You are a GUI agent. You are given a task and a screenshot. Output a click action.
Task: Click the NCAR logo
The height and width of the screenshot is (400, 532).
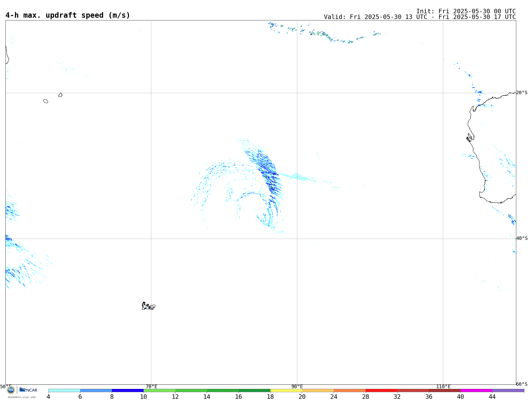pyautogui.click(x=28, y=390)
